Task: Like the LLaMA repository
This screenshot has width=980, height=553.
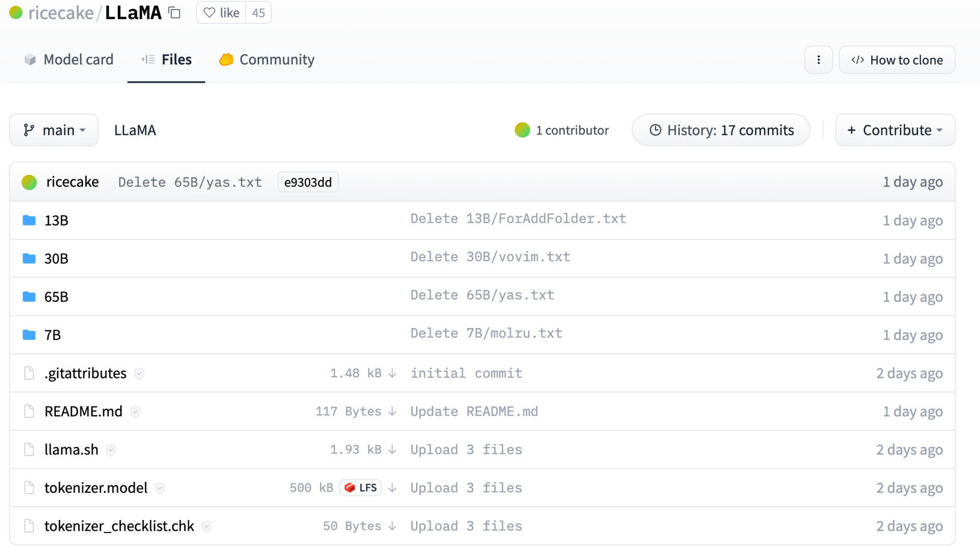Action: tap(221, 13)
